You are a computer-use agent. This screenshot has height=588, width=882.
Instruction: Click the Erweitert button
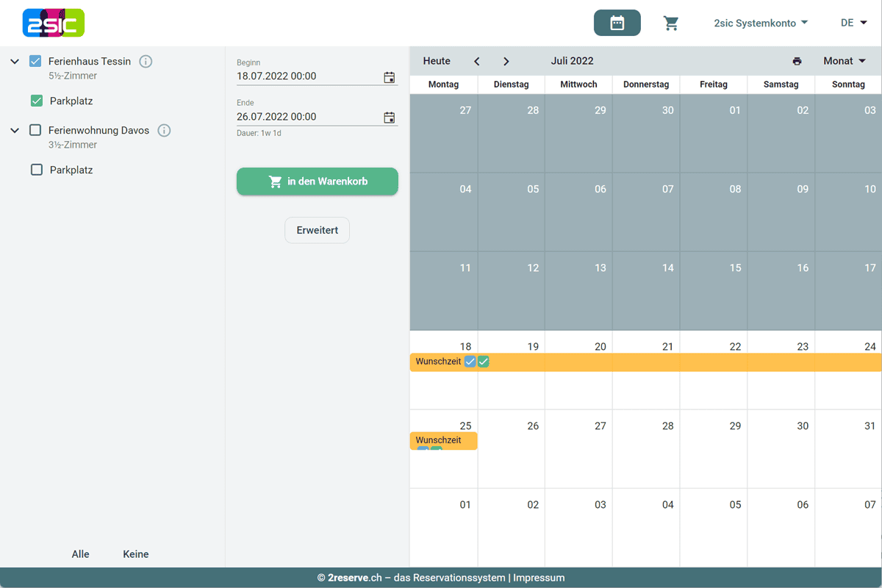[317, 230]
